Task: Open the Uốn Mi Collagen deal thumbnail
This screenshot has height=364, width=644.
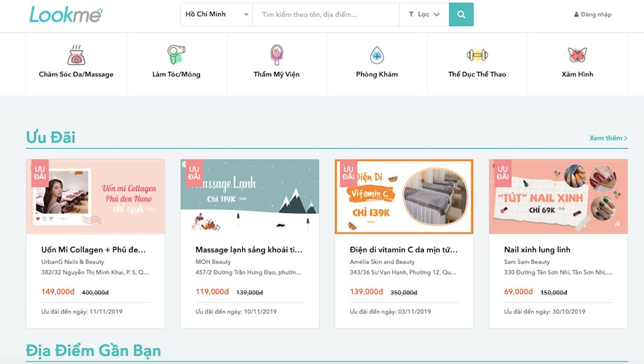Action: point(96,196)
